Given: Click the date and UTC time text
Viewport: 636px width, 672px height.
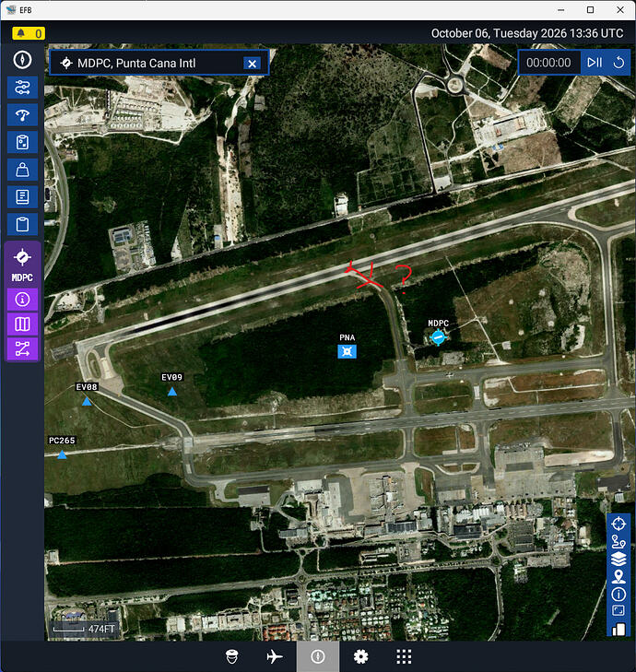Looking at the screenshot, I should tap(526, 33).
